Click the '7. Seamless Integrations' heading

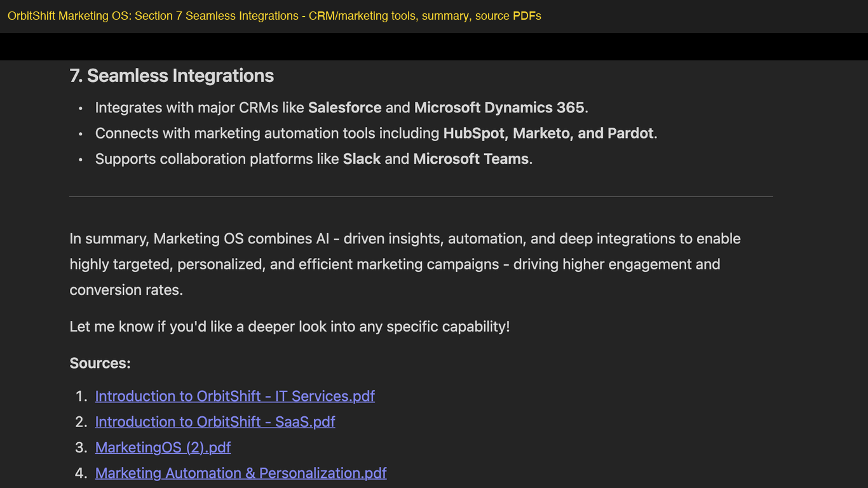172,76
